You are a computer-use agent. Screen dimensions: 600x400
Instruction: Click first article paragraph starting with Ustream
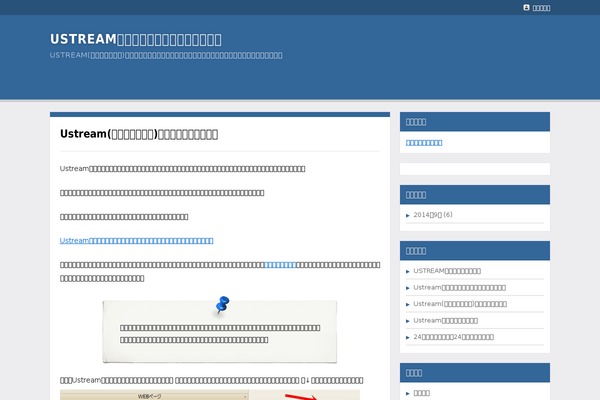tap(183, 168)
